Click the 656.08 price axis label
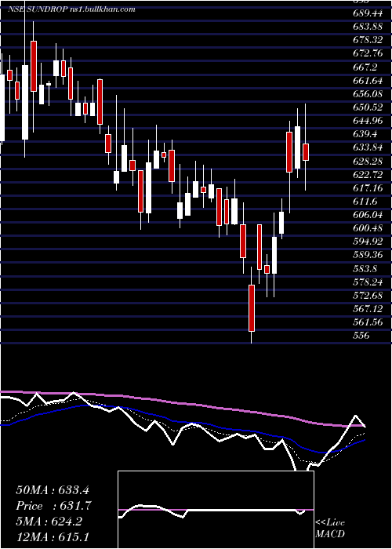Screen dimensions: 392x549 (x=368, y=94)
